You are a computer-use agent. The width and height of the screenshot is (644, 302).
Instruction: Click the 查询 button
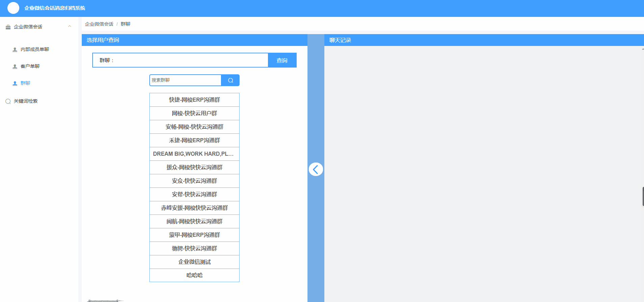282,60
